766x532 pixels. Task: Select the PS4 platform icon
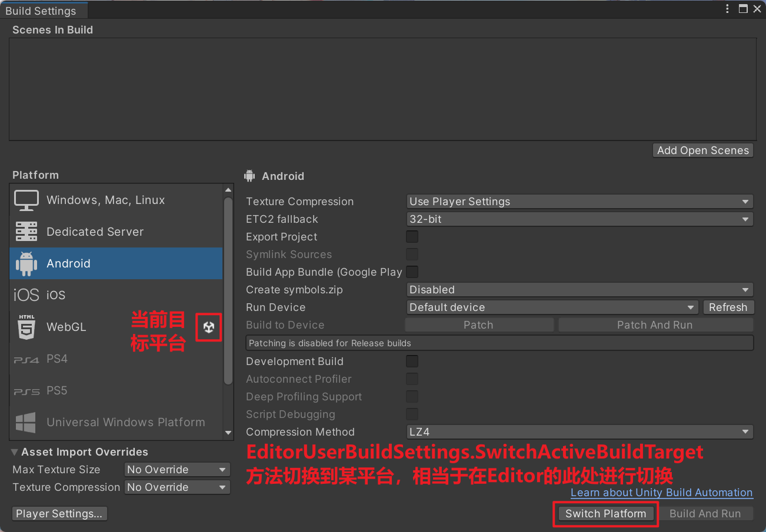pos(26,359)
